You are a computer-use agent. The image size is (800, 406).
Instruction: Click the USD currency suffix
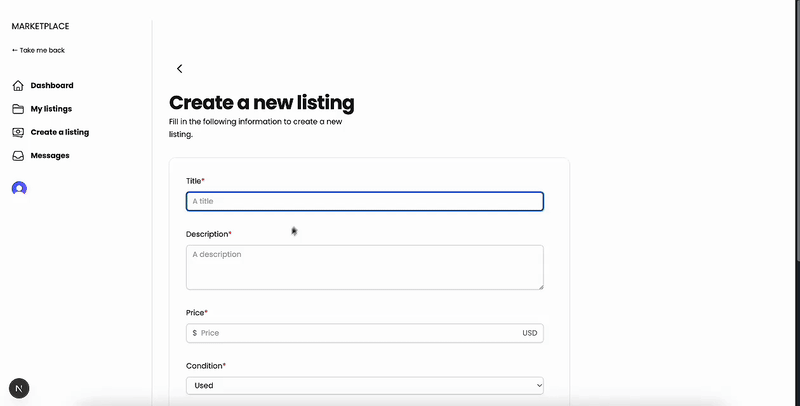530,333
